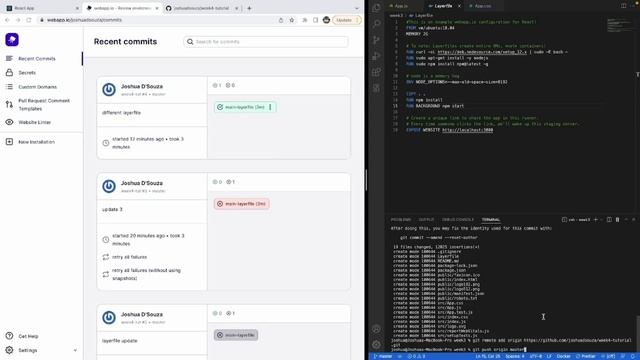Open kebab menu on passed main-layerfile badge

(x=270, y=107)
